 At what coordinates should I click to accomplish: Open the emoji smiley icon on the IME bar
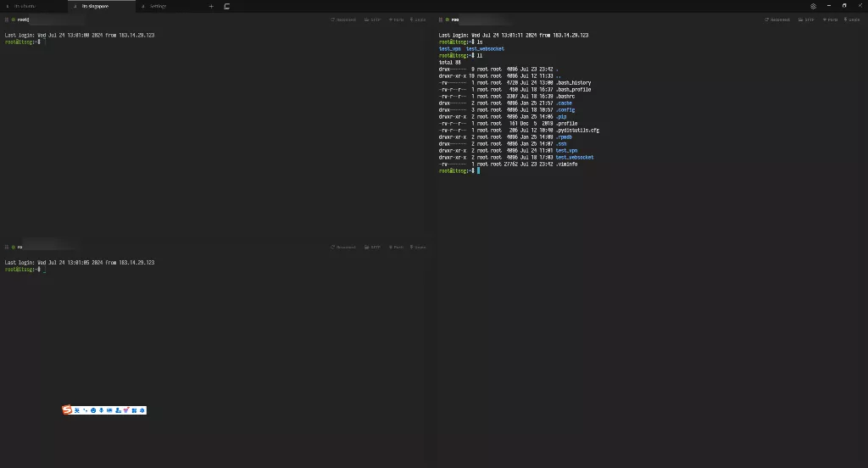[x=93, y=410]
